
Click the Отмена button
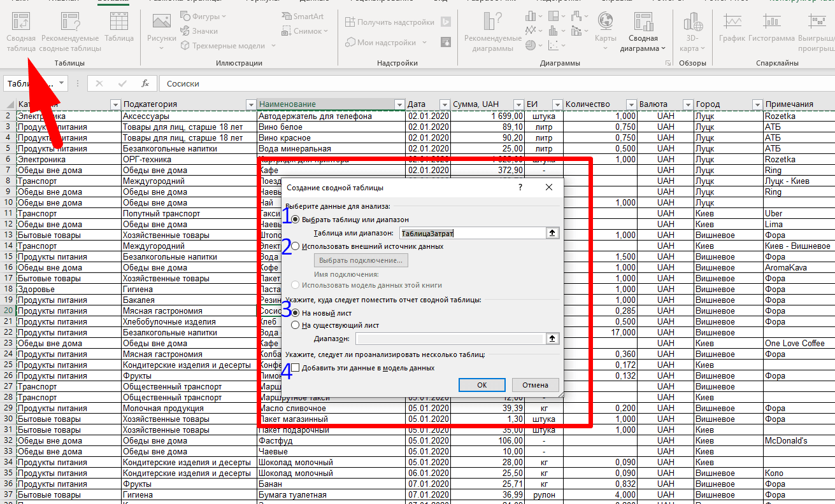[x=535, y=385]
